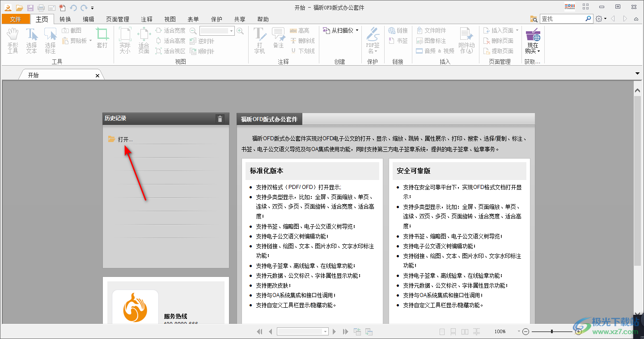Open the page number combo box in status bar
The image size is (644, 339).
click(x=303, y=331)
